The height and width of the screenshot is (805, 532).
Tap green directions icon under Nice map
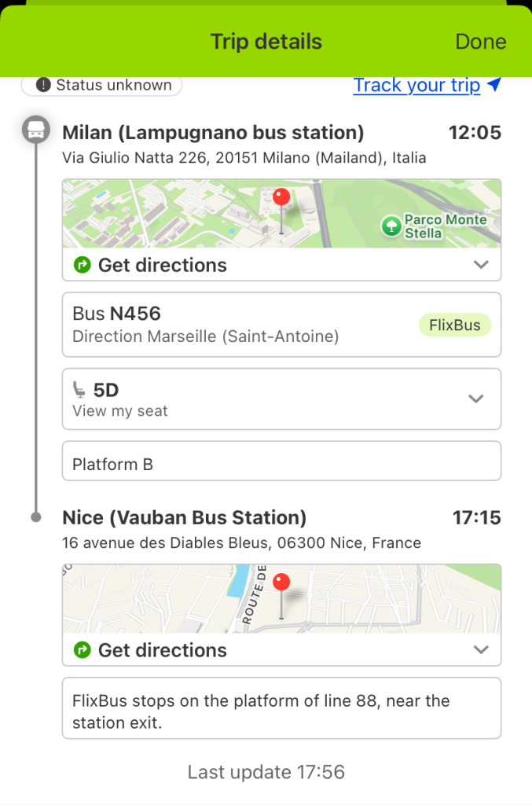[82, 650]
